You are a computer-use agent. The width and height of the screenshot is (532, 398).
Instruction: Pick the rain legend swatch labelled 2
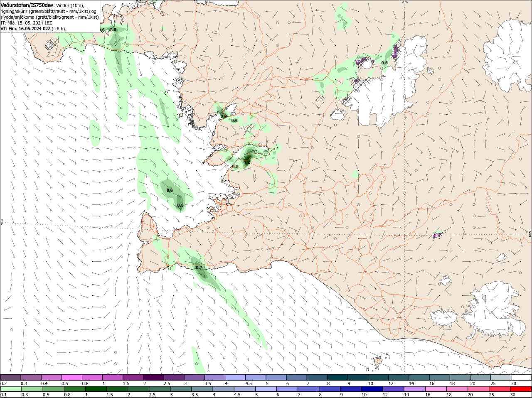click(x=138, y=389)
